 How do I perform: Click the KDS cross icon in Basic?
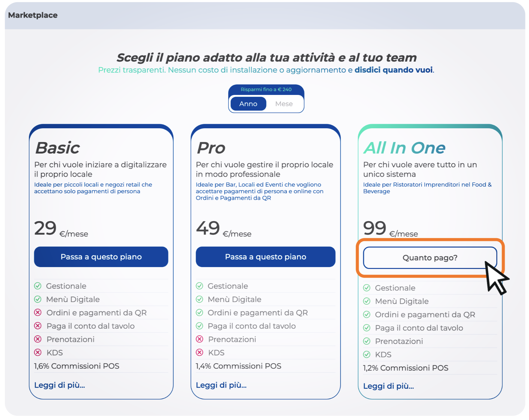[x=38, y=352]
